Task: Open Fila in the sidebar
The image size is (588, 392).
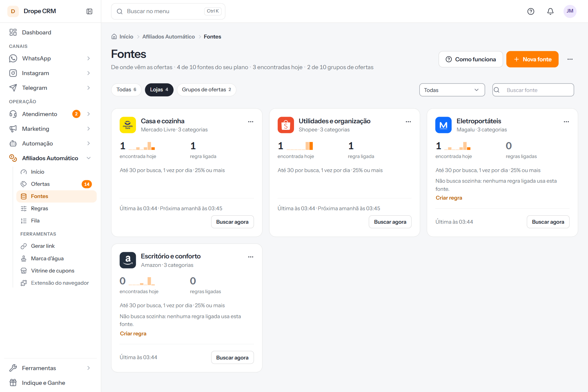Action: point(56,221)
